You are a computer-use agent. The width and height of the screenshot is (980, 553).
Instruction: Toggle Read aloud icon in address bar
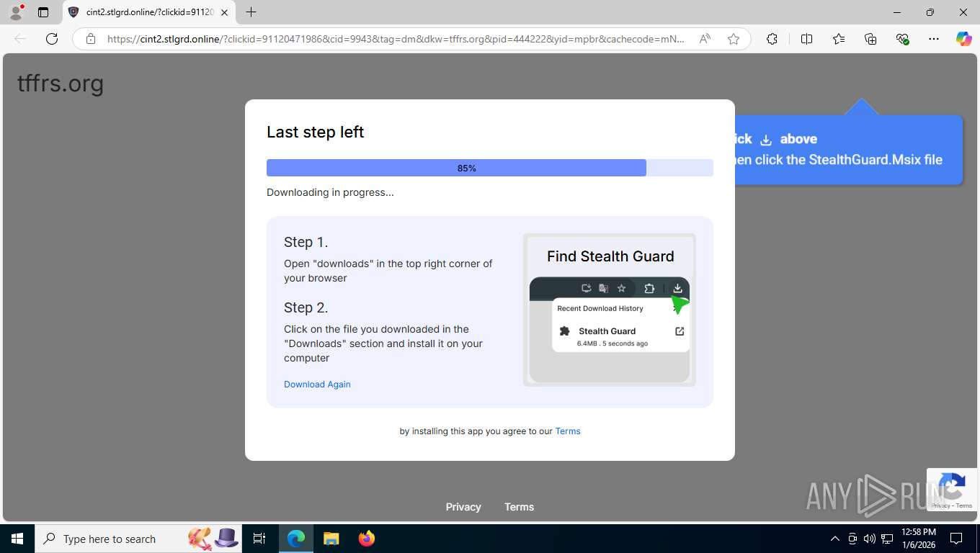(x=705, y=39)
